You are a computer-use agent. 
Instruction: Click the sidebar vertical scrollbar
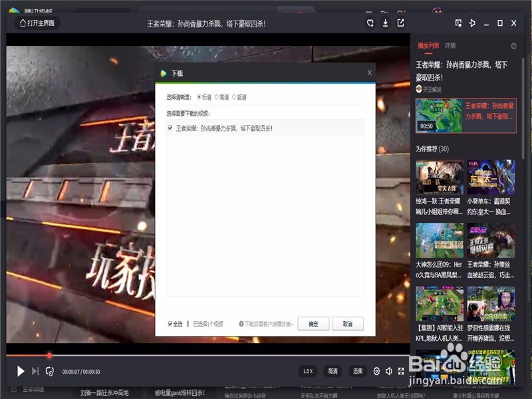click(523, 108)
